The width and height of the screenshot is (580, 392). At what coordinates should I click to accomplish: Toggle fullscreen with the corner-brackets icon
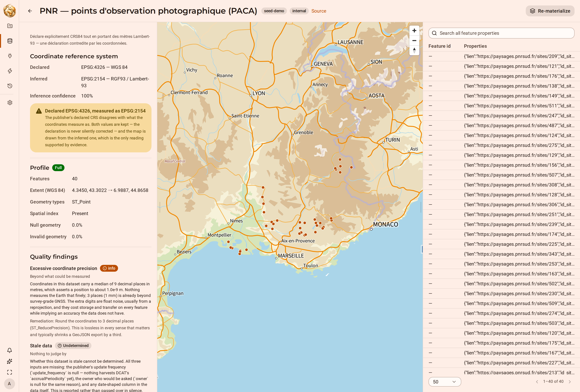(10, 372)
